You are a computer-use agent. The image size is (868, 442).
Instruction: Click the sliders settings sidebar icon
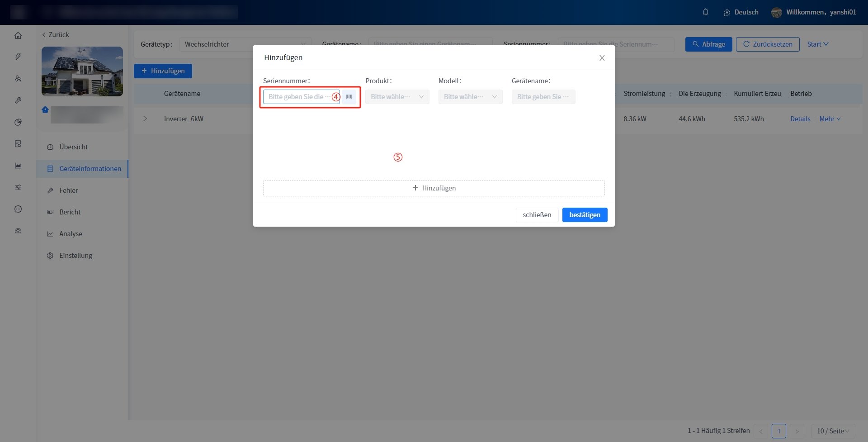(x=18, y=187)
